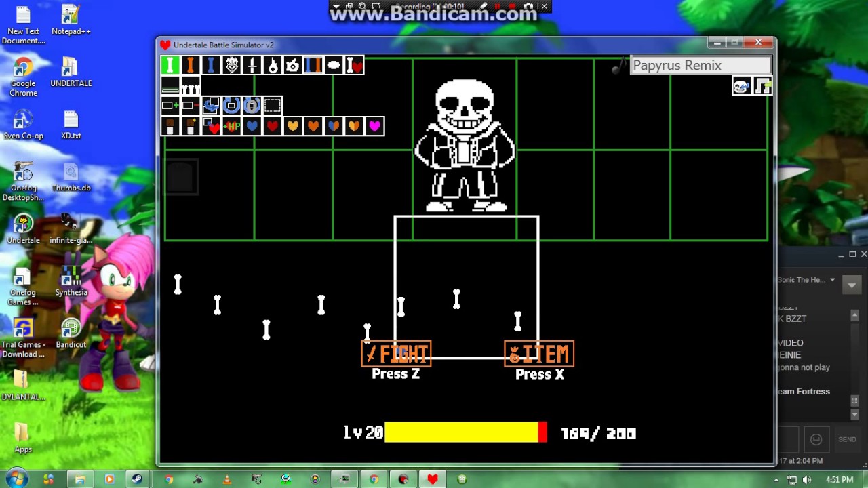Click the music file icon beside Sans head
Screen dimensions: 868x488
[x=763, y=86]
